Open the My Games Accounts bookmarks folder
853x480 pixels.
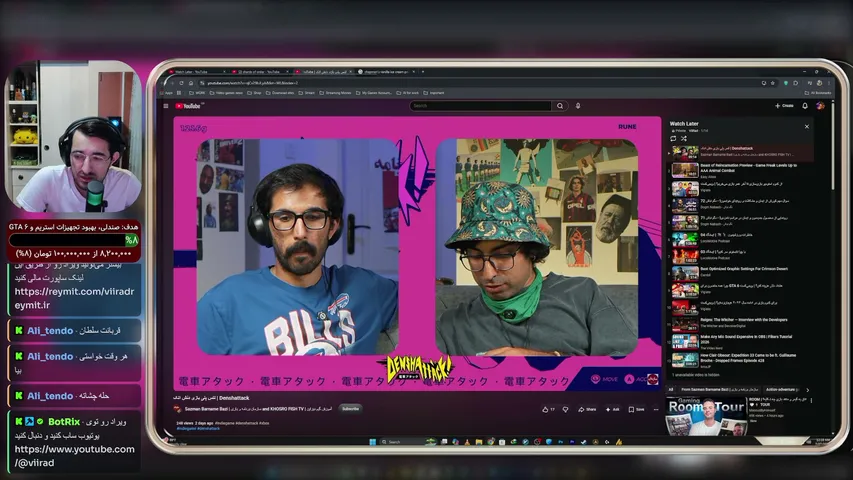(374, 93)
